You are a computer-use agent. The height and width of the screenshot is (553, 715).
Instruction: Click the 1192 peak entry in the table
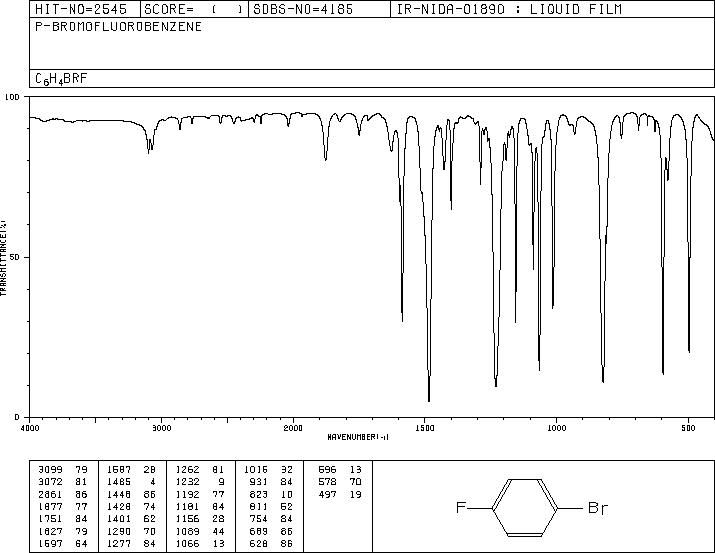[x=200, y=494]
